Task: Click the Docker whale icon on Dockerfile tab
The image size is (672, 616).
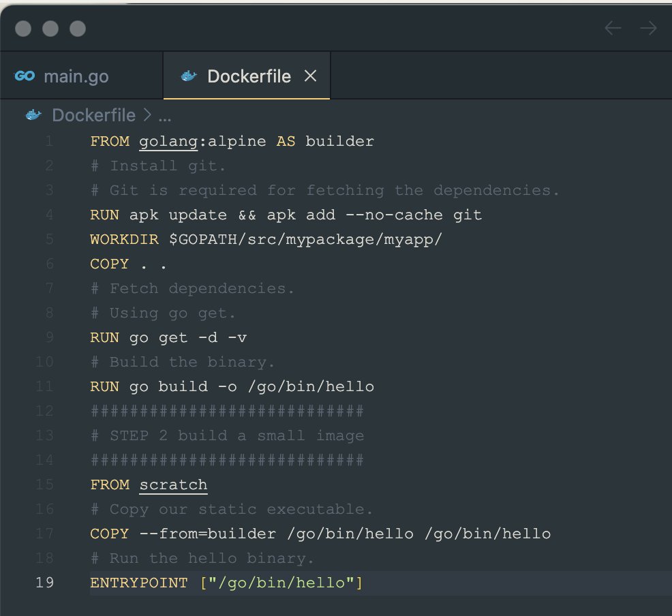Action: [x=189, y=76]
